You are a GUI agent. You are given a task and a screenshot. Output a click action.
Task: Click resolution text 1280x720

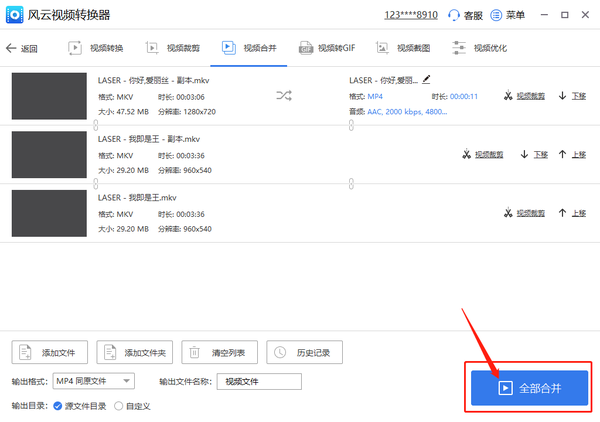pos(199,112)
